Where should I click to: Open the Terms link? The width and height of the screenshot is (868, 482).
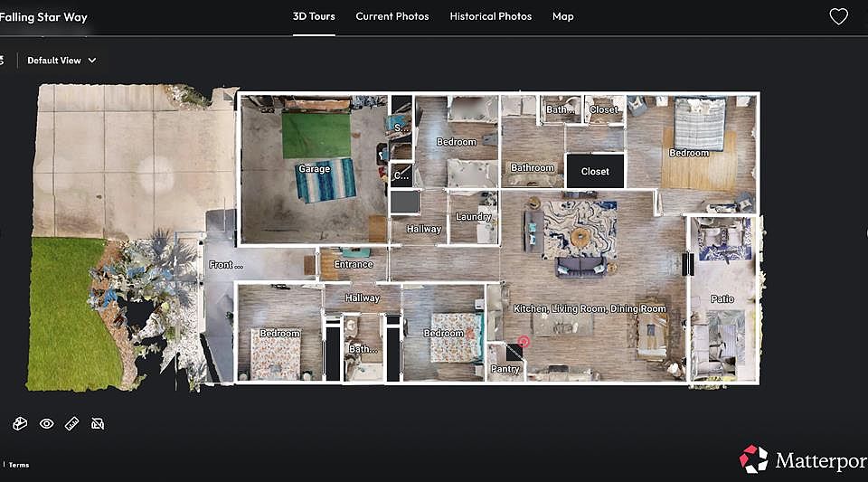19,465
